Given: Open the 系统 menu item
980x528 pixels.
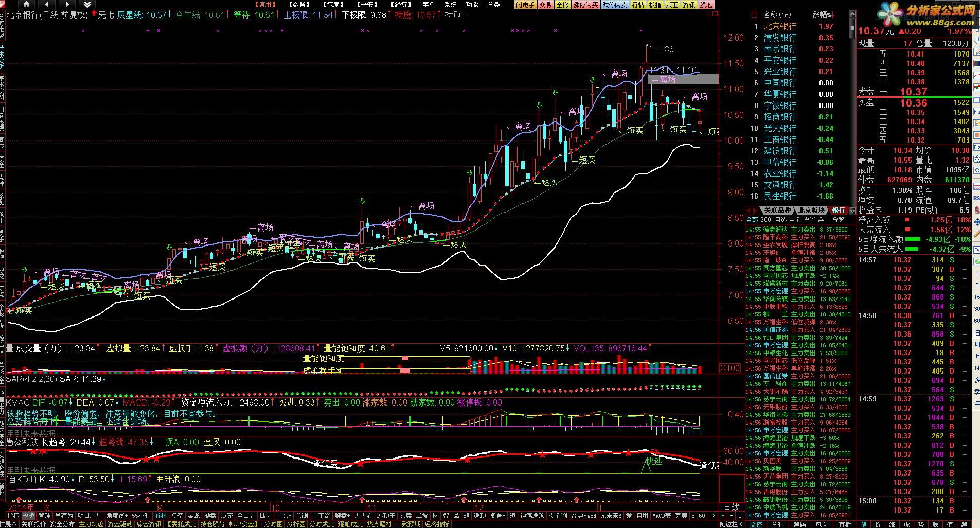Looking at the screenshot, I should tap(450, 5).
